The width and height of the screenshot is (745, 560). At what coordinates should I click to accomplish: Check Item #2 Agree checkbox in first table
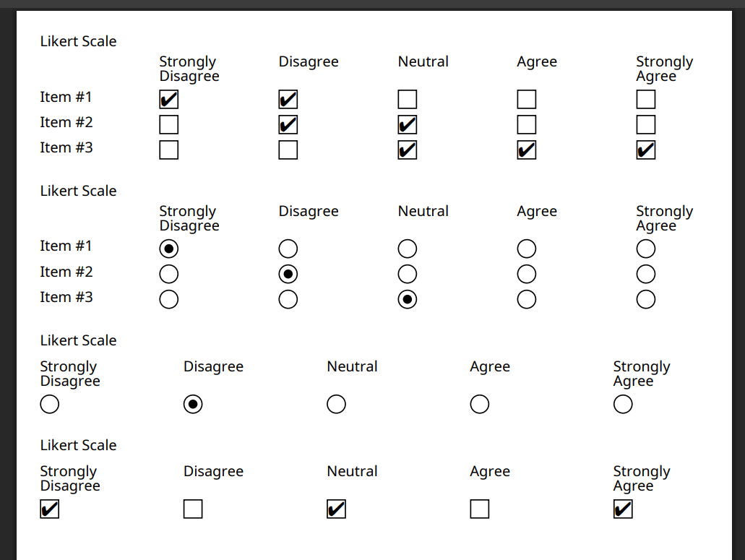pyautogui.click(x=527, y=125)
